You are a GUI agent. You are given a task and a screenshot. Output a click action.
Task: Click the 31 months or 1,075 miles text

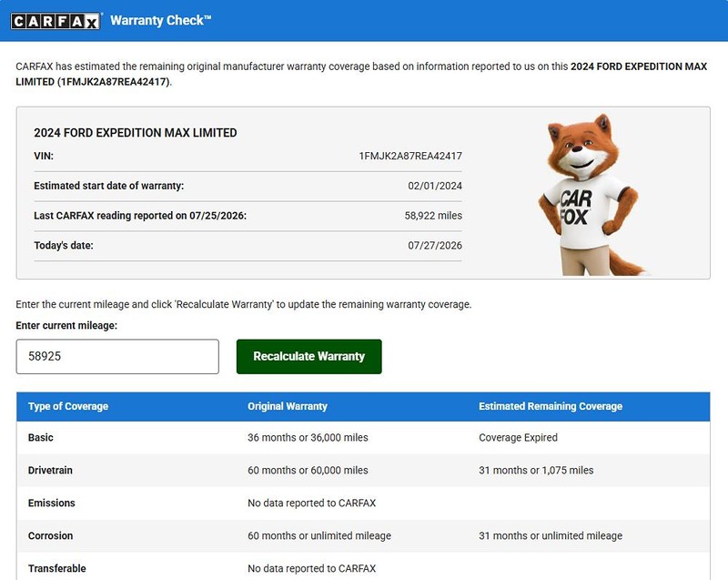click(536, 470)
